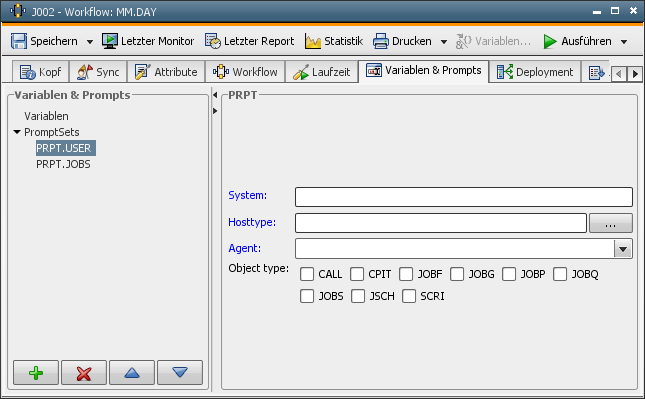Open the Attribute tab
The image size is (645, 399).
coord(166,72)
